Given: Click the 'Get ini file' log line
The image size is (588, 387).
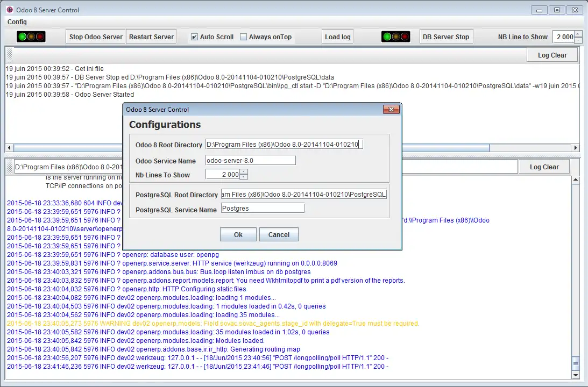Looking at the screenshot, I should click(55, 69).
